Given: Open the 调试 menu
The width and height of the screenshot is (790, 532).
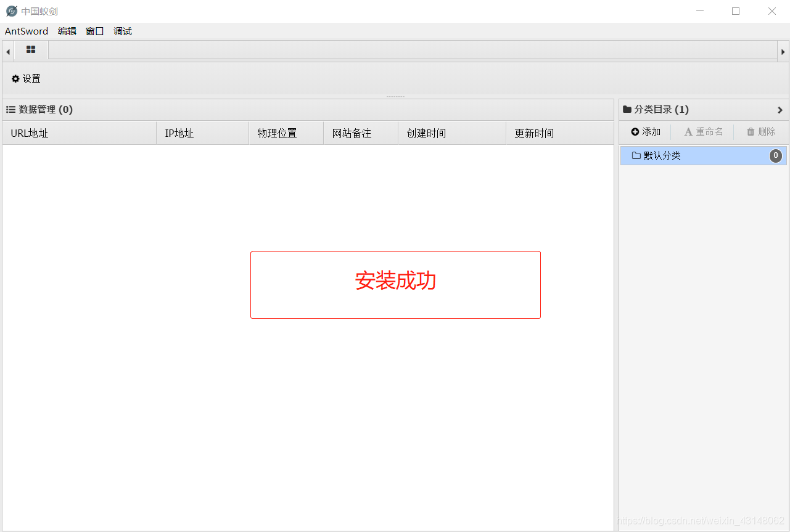Looking at the screenshot, I should pos(123,31).
